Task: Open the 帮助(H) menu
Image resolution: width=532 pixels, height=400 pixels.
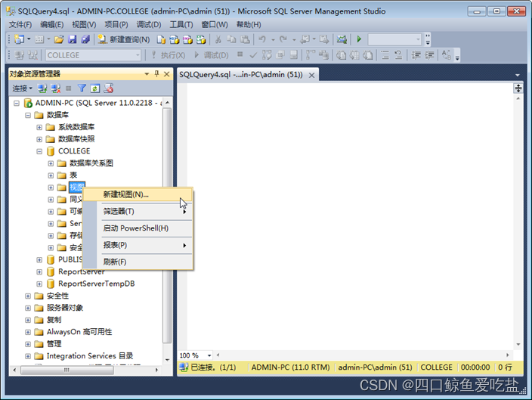Action: point(249,25)
